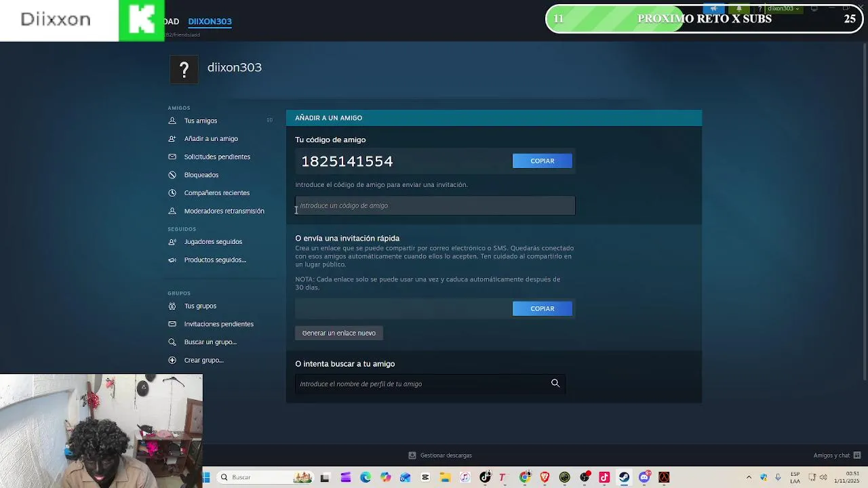Screen dimensions: 868x488
Task: Open Compañeros recientes page
Action: pos(217,193)
